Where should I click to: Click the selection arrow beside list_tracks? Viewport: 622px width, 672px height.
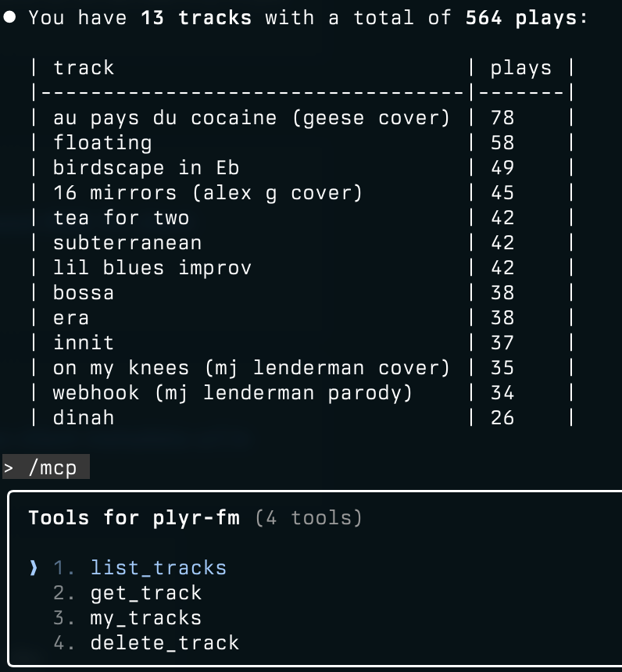pos(34,568)
